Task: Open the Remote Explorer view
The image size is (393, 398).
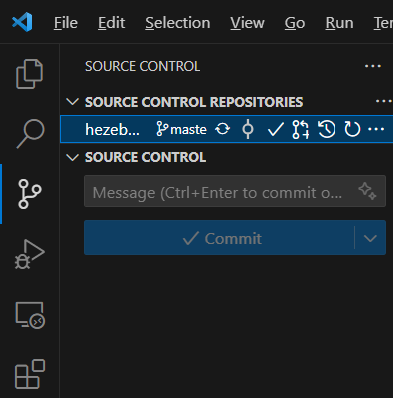Action: tap(30, 315)
